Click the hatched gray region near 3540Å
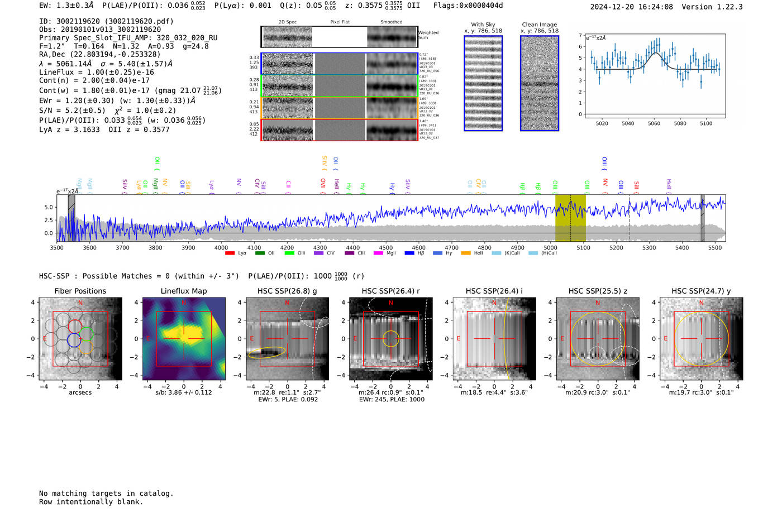782x532 pixels. pyautogui.click(x=71, y=218)
